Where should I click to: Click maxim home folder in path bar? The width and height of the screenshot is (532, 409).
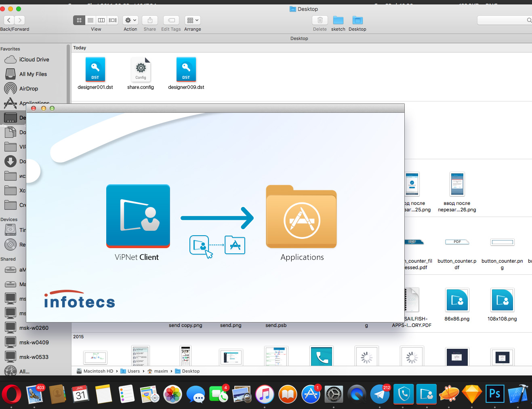[x=158, y=371]
